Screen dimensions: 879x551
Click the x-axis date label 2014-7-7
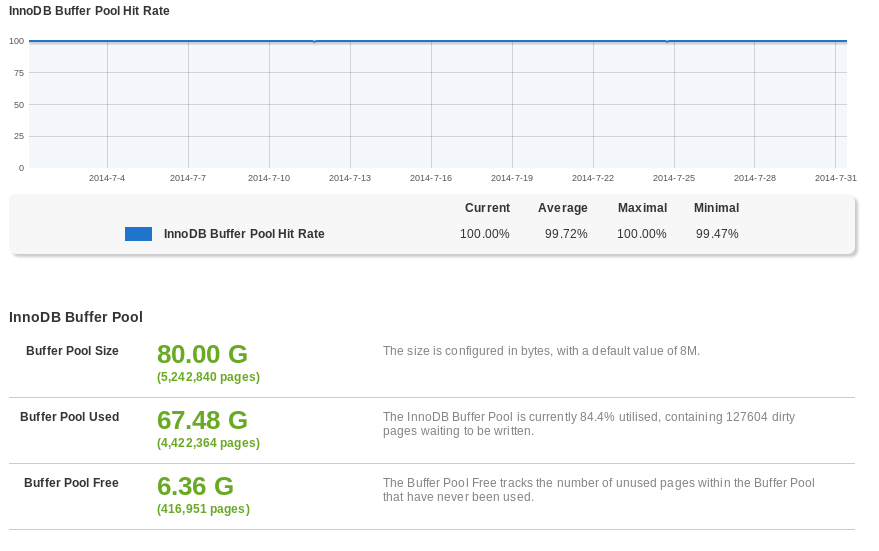click(x=188, y=178)
